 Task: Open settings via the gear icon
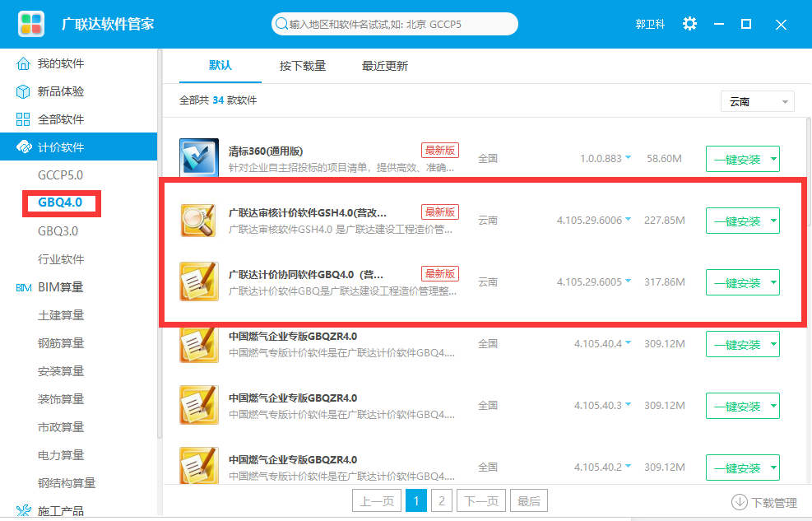coord(689,24)
